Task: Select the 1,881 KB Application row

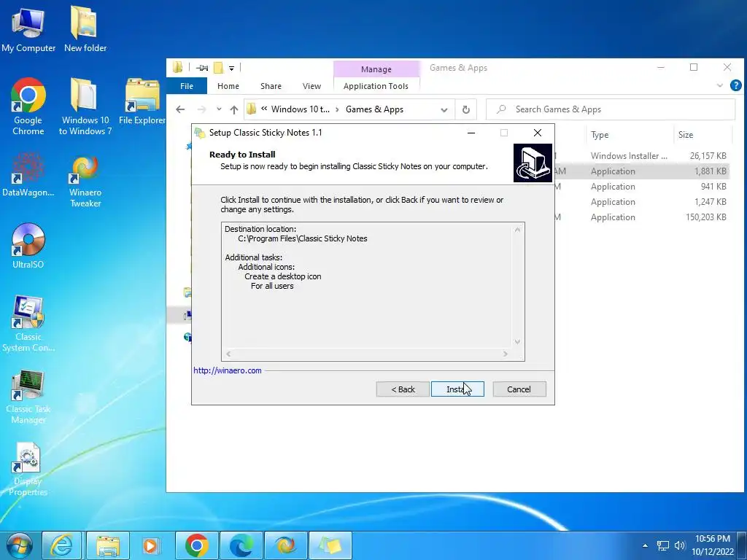Action: [642, 171]
